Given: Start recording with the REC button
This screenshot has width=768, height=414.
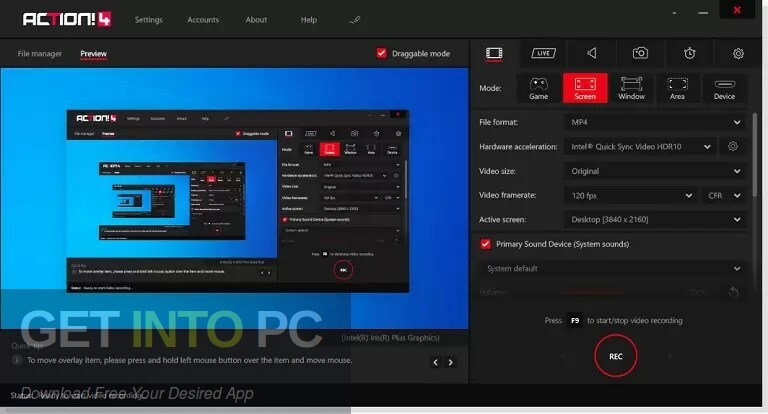Looking at the screenshot, I should 616,356.
